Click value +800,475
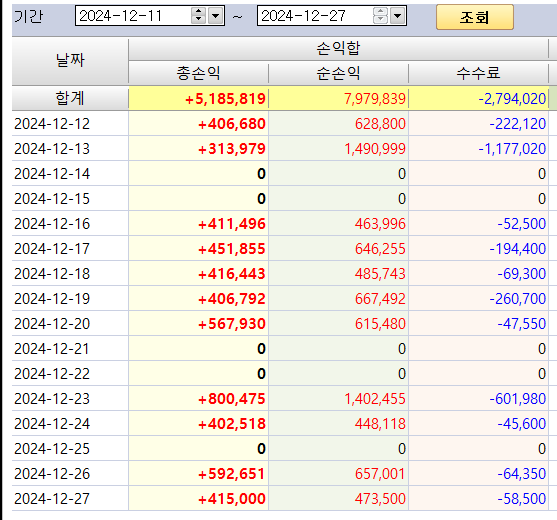This screenshot has width=557, height=520. point(232,399)
